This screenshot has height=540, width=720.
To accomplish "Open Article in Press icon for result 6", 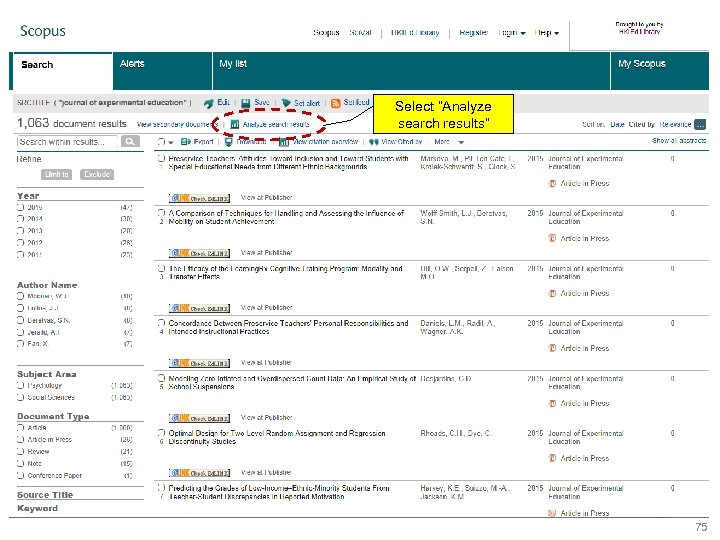I will tap(552, 458).
